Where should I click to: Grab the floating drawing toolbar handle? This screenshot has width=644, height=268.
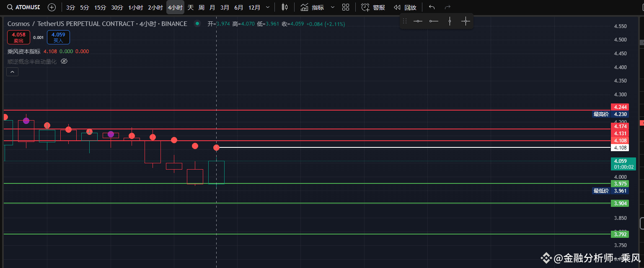pos(405,21)
